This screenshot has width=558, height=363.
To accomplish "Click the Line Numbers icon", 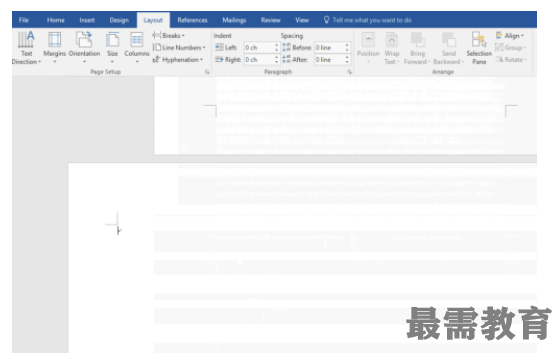I will [x=157, y=47].
